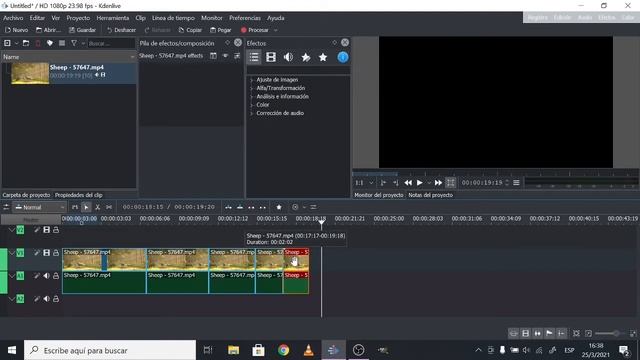The height and width of the screenshot is (360, 640).
Task: Toggle the A2 track target label
Action: click(x=20, y=299)
